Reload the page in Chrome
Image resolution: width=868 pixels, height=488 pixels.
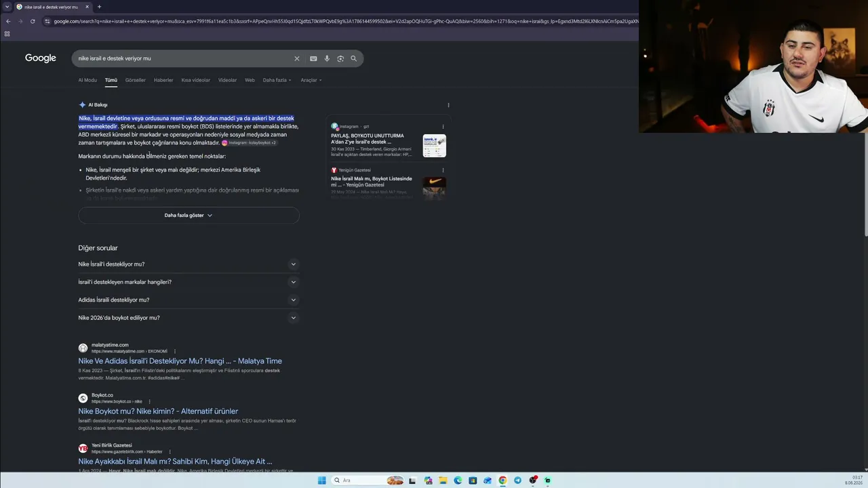tap(33, 21)
